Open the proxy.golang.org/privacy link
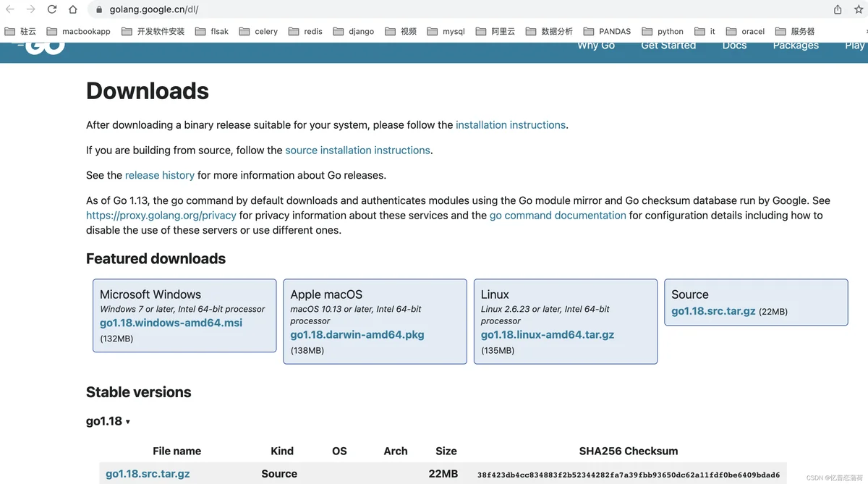Viewport: 868px width, 484px height. coord(161,216)
